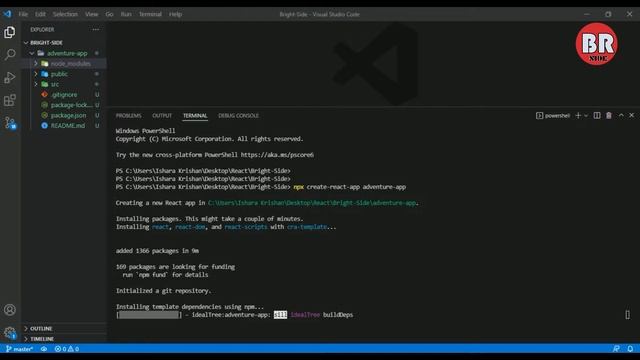
Task: Open the File menu
Action: tap(23, 14)
